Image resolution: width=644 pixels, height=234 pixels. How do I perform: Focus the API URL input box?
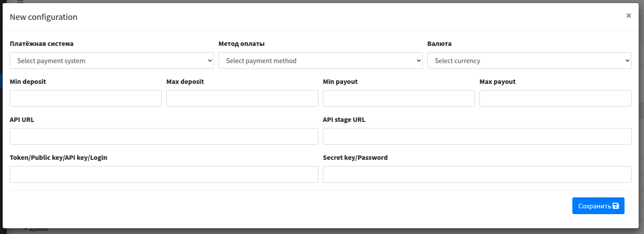click(164, 136)
